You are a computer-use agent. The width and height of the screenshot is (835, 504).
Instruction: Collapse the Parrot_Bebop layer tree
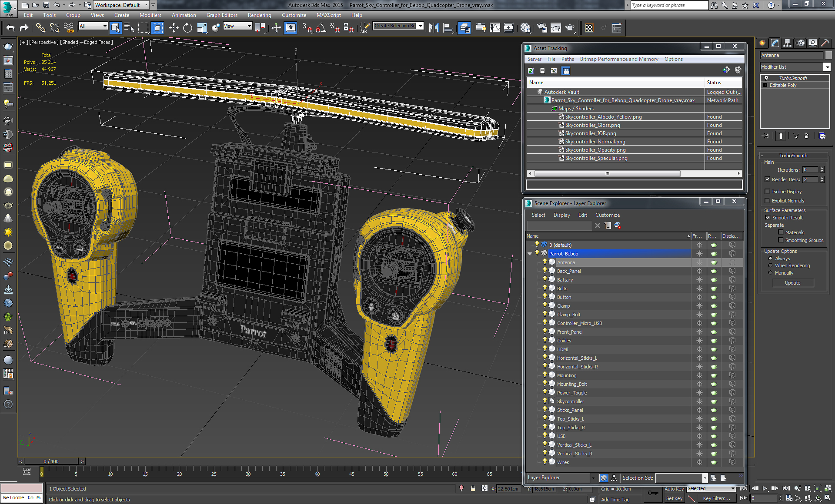pos(530,254)
